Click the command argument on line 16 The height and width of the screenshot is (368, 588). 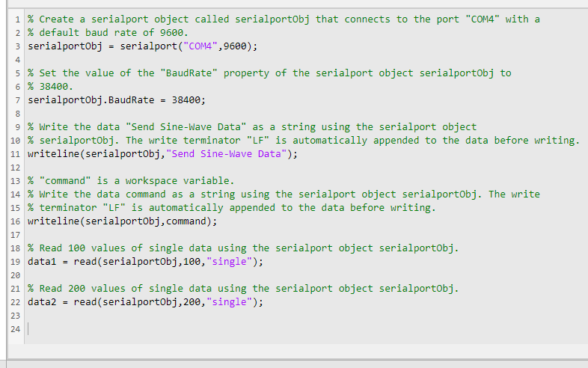tap(188, 221)
